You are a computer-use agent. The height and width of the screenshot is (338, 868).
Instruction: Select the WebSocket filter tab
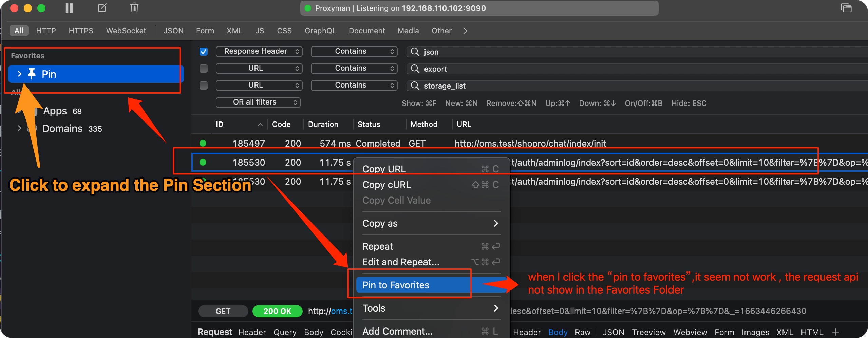coord(126,31)
